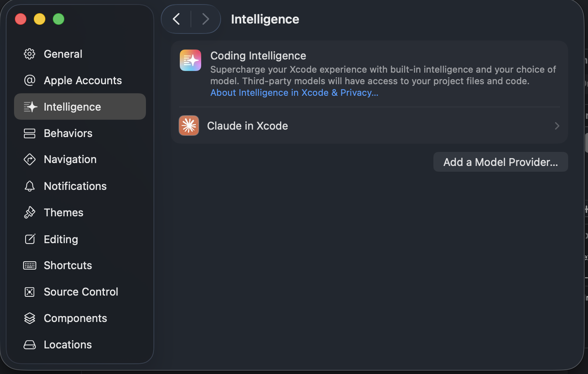This screenshot has width=588, height=374.
Task: Click the Locations drive icon
Action: 30,345
